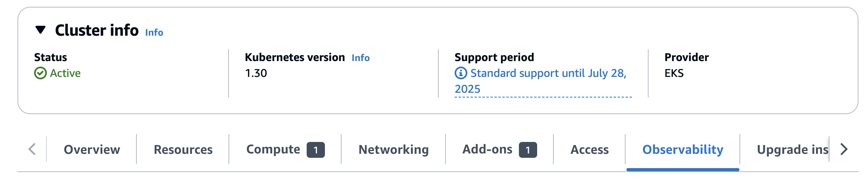This screenshot has height=180, width=868.
Task: Select the Observability tab
Action: tap(682, 149)
